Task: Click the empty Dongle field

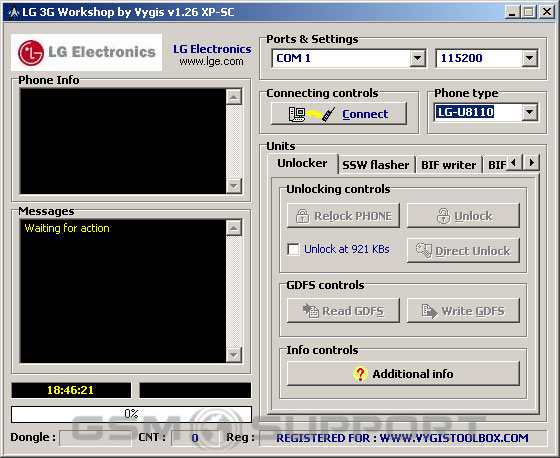Action: coord(95,438)
